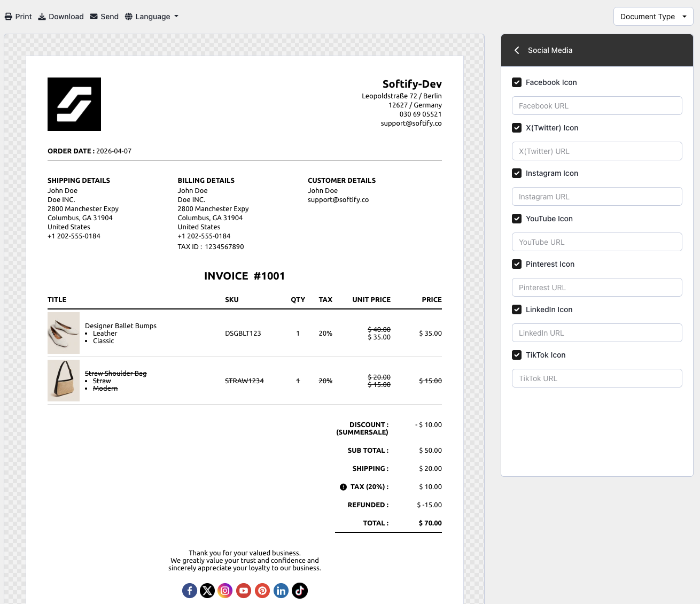Download the invoice document

pos(61,17)
